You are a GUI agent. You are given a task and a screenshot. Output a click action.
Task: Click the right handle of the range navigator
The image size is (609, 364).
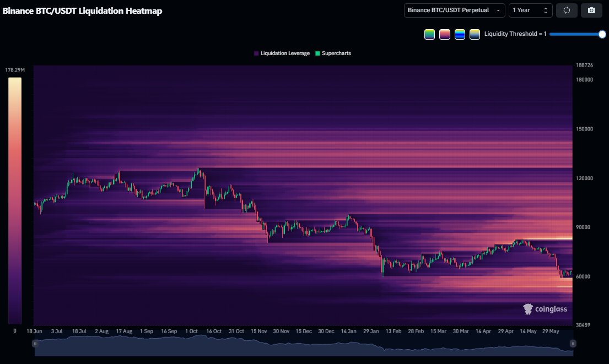(x=573, y=344)
